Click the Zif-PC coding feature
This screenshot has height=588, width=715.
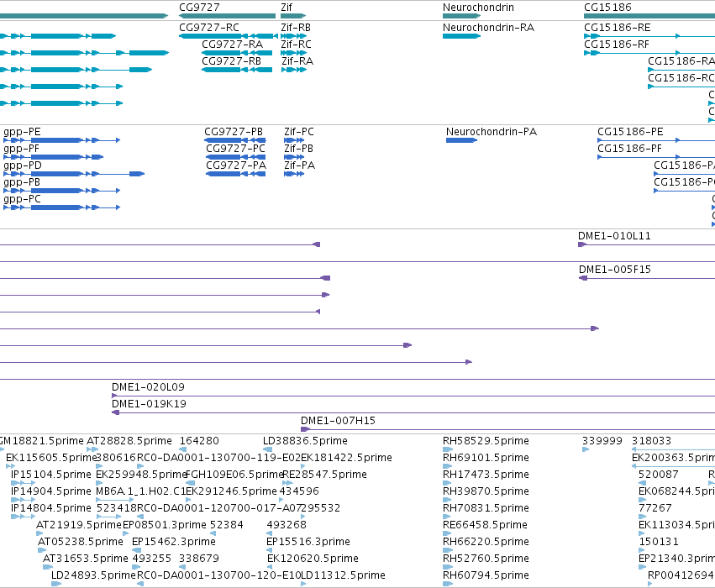tap(294, 140)
